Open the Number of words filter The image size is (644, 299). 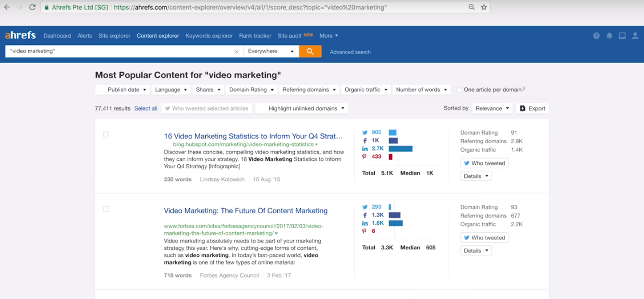421,90
